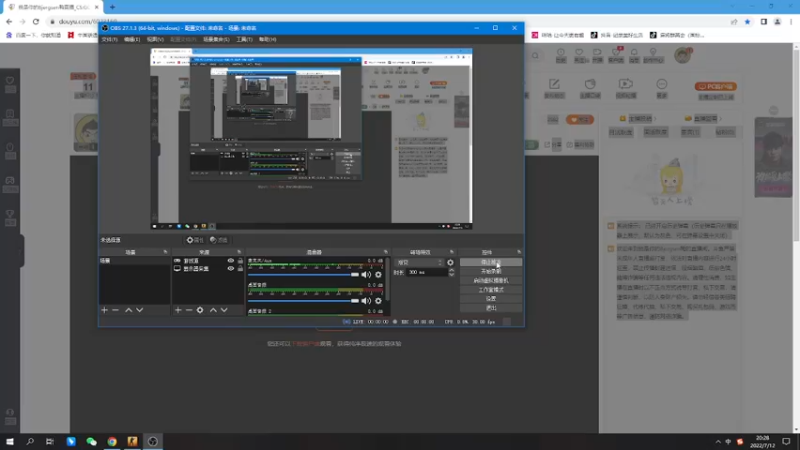Hide the display capture source using its eye icon
Image resolution: width=800 pixels, height=450 pixels.
(231, 268)
